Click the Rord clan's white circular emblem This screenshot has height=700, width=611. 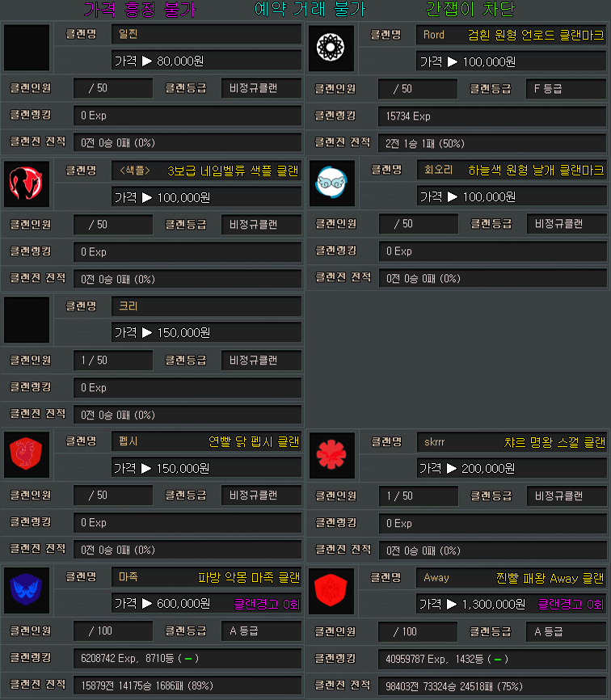point(332,48)
